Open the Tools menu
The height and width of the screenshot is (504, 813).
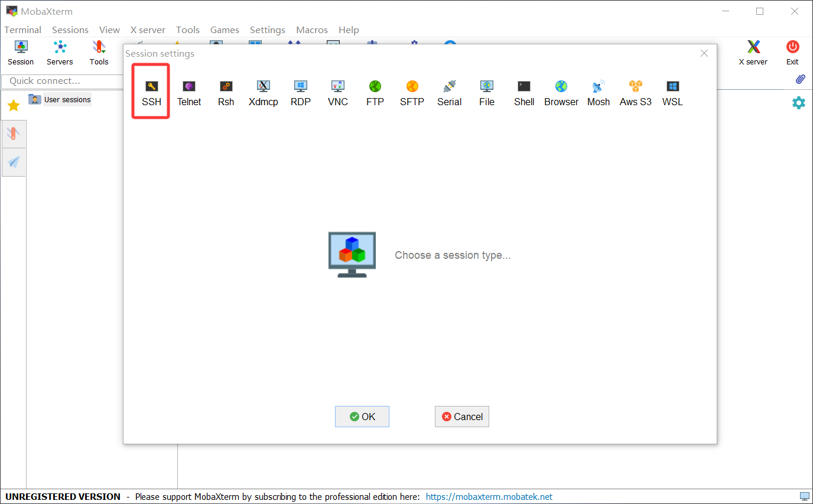click(x=188, y=30)
